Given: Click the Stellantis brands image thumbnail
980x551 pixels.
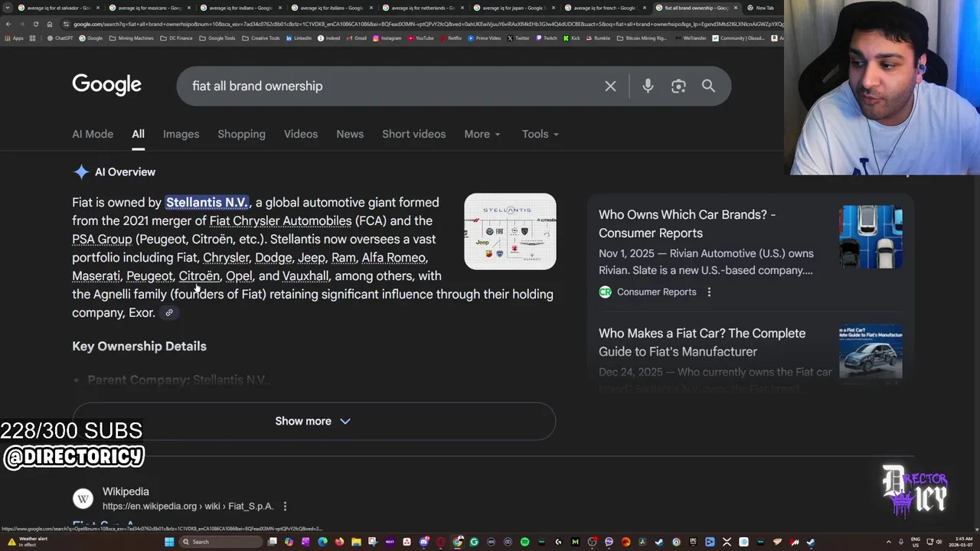Looking at the screenshot, I should click(x=510, y=231).
